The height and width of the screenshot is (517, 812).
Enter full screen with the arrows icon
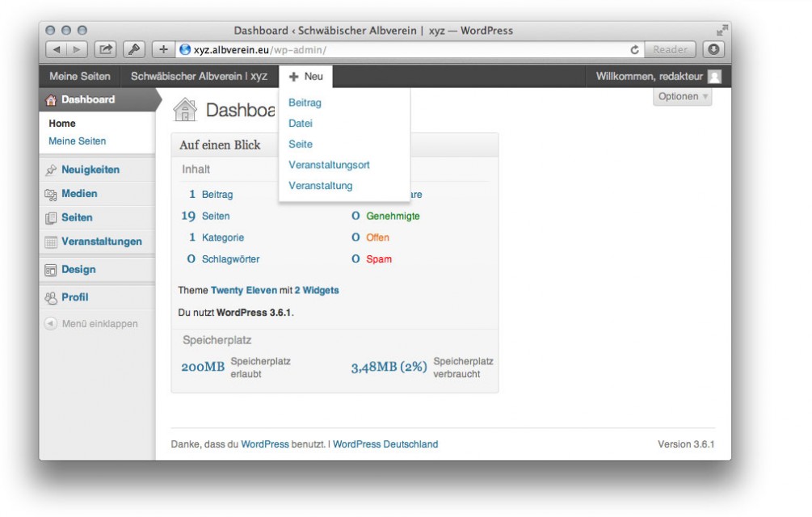722,31
